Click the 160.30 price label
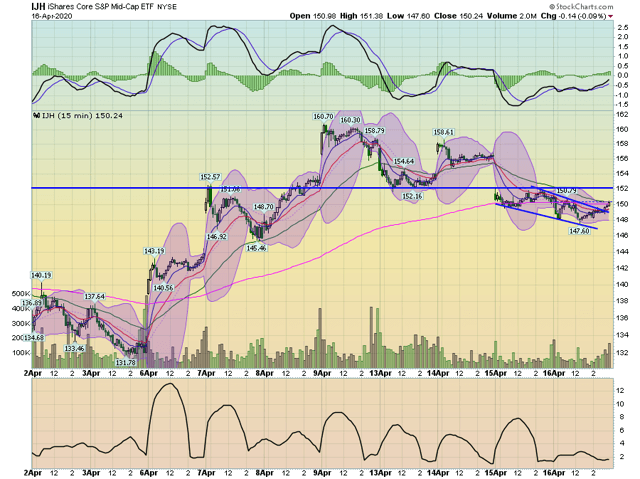 tap(350, 120)
